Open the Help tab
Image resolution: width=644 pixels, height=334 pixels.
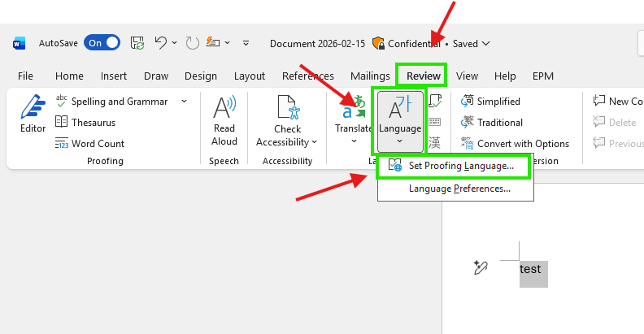click(505, 76)
